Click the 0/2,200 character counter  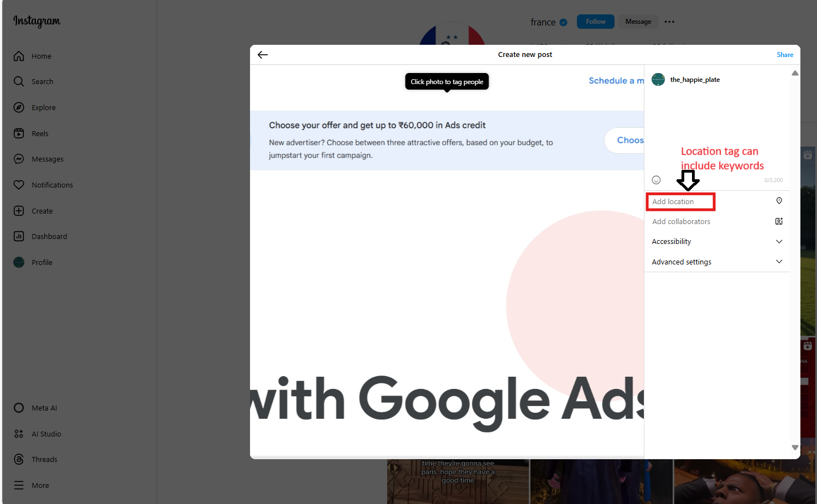click(773, 180)
